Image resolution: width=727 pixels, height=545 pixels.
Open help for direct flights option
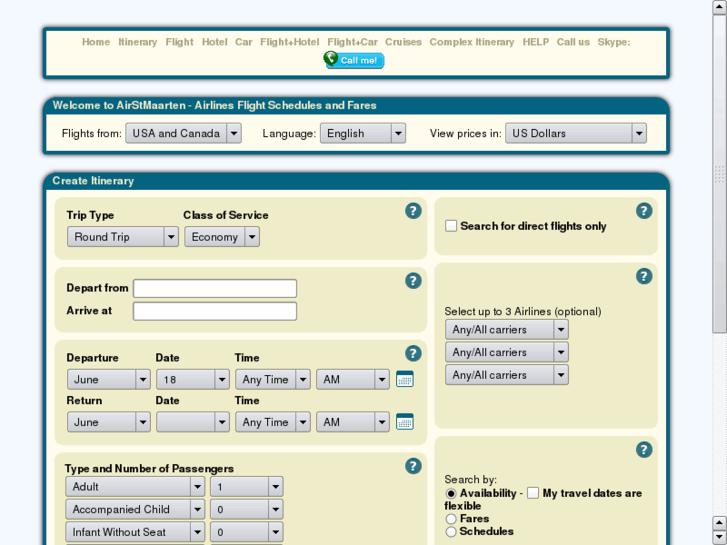click(x=644, y=211)
